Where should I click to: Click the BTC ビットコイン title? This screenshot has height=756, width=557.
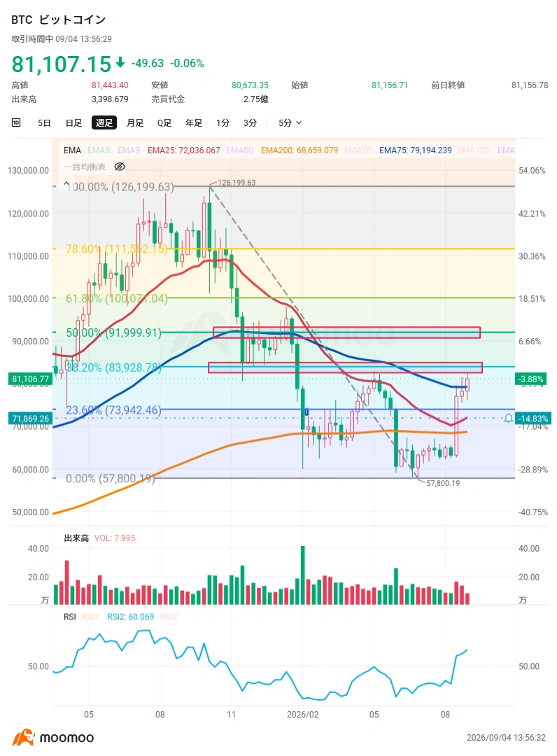tap(58, 20)
